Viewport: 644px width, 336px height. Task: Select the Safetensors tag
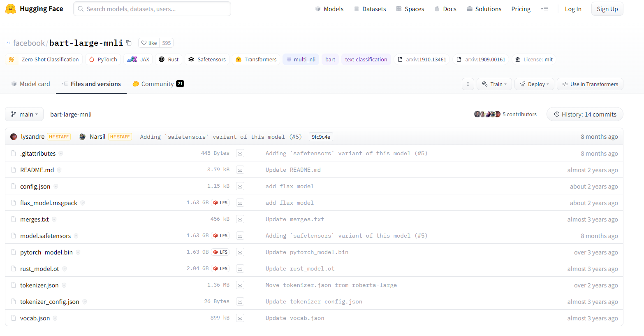[207, 59]
